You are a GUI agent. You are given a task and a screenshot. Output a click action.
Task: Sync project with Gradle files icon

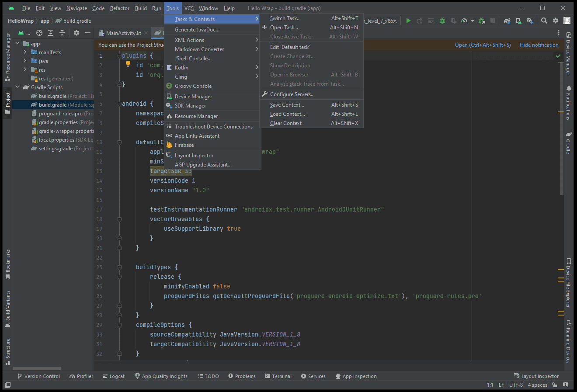tap(507, 21)
